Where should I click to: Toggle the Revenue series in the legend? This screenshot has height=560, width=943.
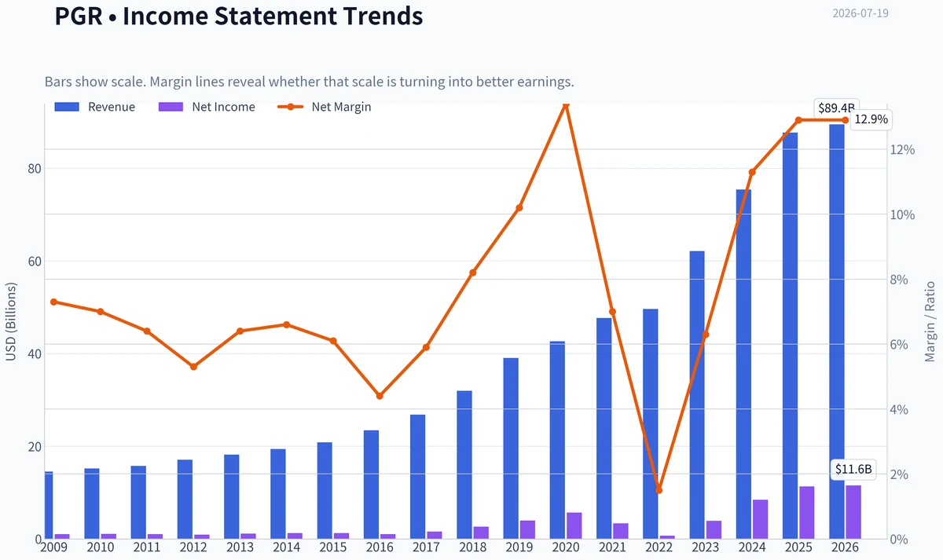(x=95, y=107)
